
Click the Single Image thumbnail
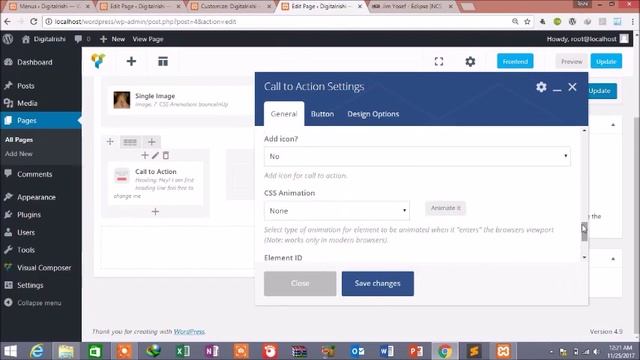tap(122, 100)
